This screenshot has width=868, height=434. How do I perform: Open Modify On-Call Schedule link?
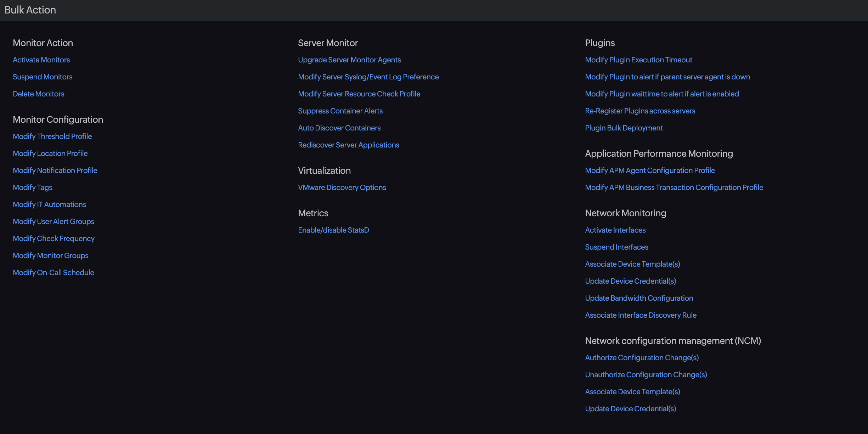pyautogui.click(x=53, y=273)
